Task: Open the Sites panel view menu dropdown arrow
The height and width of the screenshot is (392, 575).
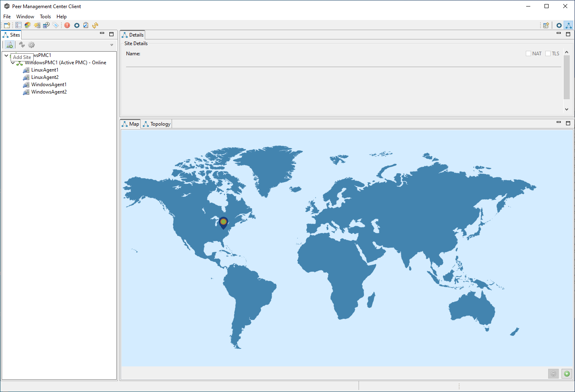Action: pos(111,45)
